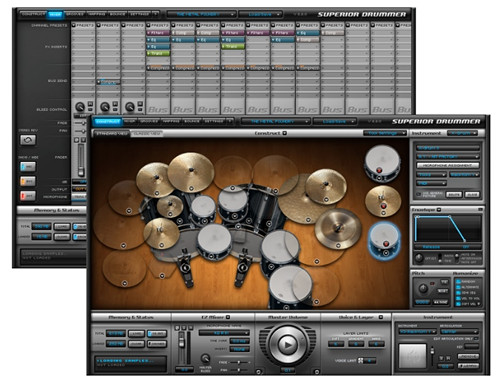Click the instrument preview pad in Instrument panel
Image resolution: width=500 pixels, height=383 pixels.
(413, 355)
